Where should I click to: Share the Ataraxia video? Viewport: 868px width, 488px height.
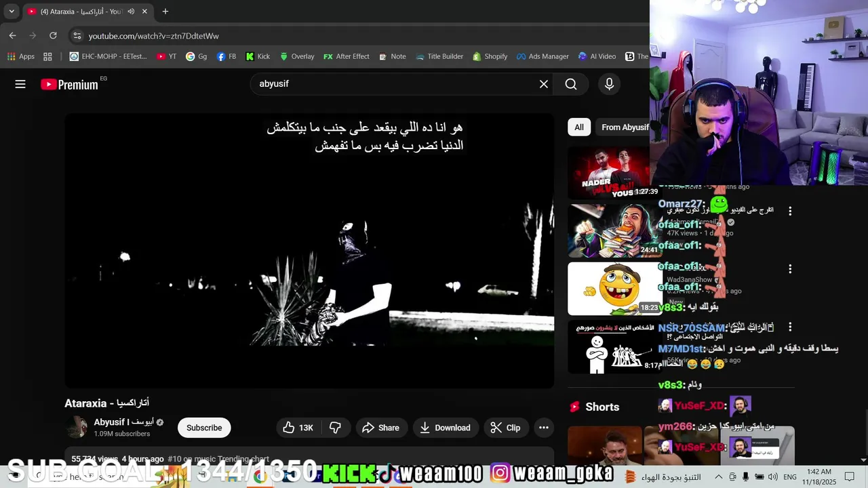click(x=381, y=428)
